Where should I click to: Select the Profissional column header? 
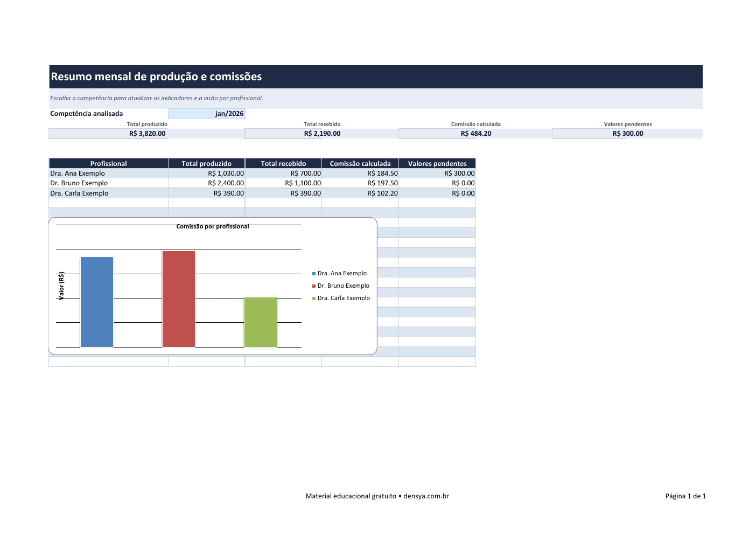point(108,163)
